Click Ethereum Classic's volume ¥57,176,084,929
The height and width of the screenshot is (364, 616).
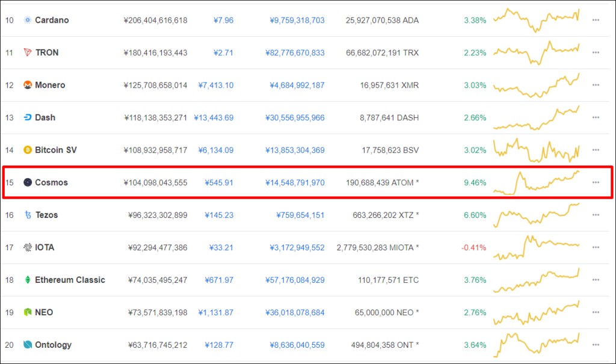295,280
